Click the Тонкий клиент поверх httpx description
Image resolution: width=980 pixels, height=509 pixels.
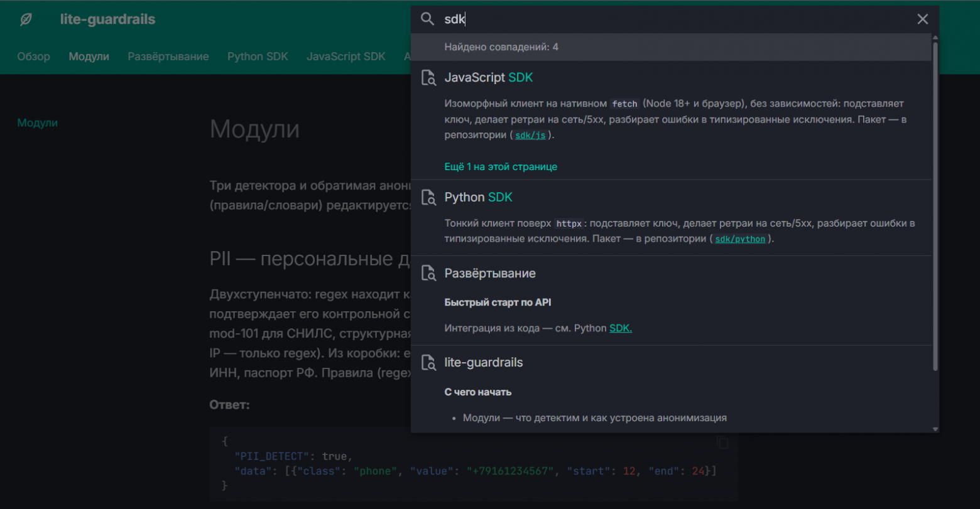[x=679, y=231]
